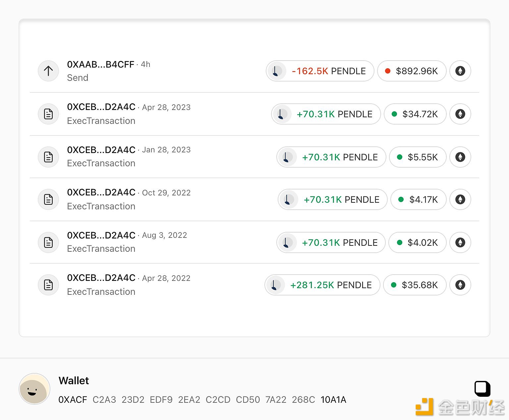Click the Ethereum icon on the Send row
509x420 pixels.
460,71
